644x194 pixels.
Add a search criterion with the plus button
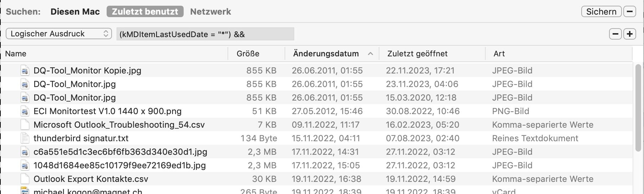[x=630, y=34]
